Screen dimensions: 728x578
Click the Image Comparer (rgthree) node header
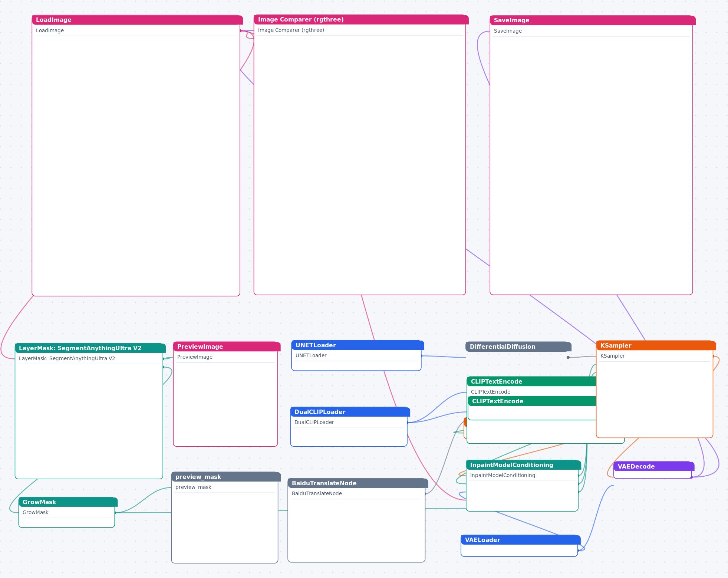point(361,20)
